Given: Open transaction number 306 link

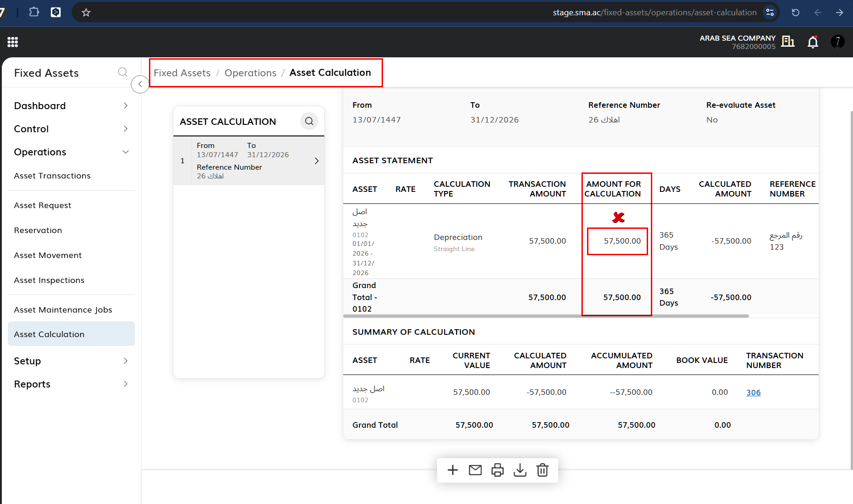Looking at the screenshot, I should coord(753,393).
